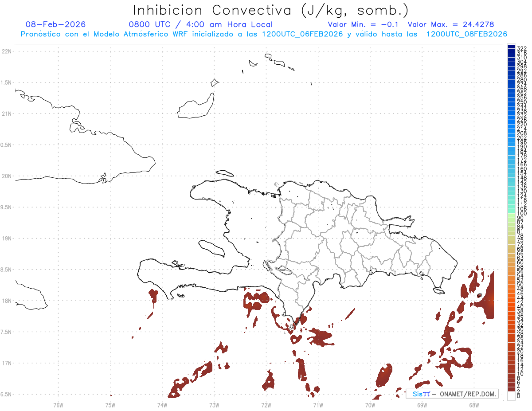
Task: Click the "Valor Max. = 24.4278" text
Action: point(451,24)
